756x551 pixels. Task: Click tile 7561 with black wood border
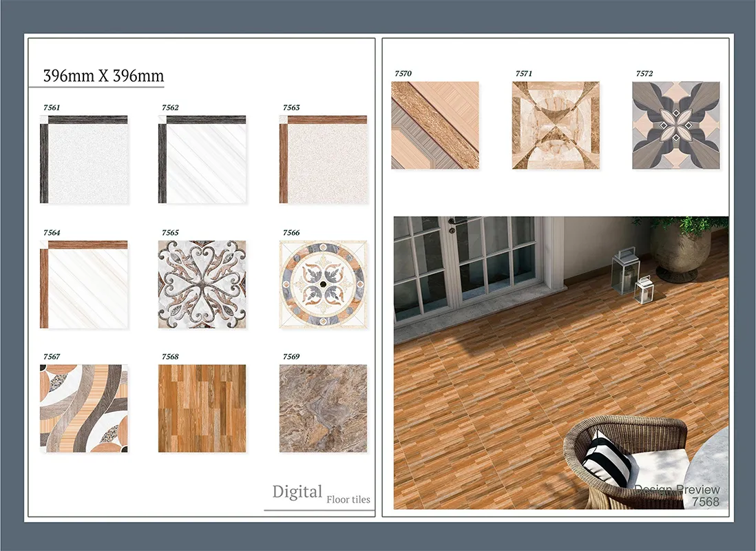click(x=83, y=159)
